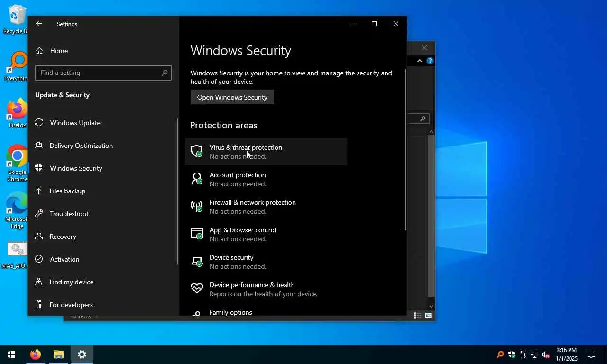This screenshot has width=607, height=364.
Task: Click the Recovery icon in sidebar
Action: point(39,237)
